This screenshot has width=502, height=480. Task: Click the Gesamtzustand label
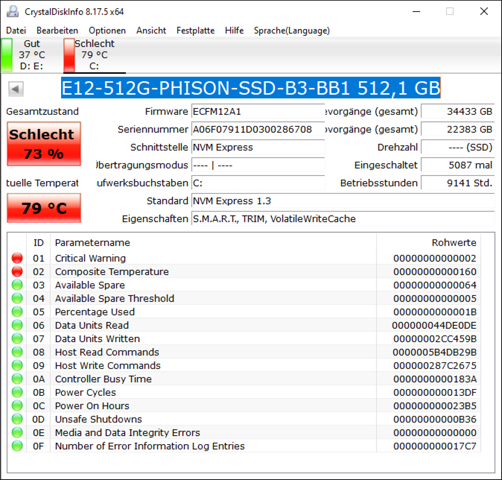coord(42,111)
